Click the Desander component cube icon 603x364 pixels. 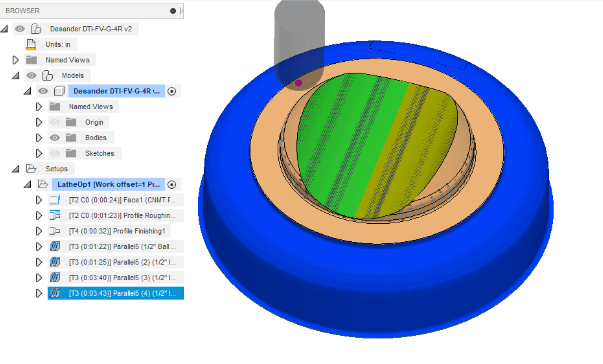click(x=59, y=91)
